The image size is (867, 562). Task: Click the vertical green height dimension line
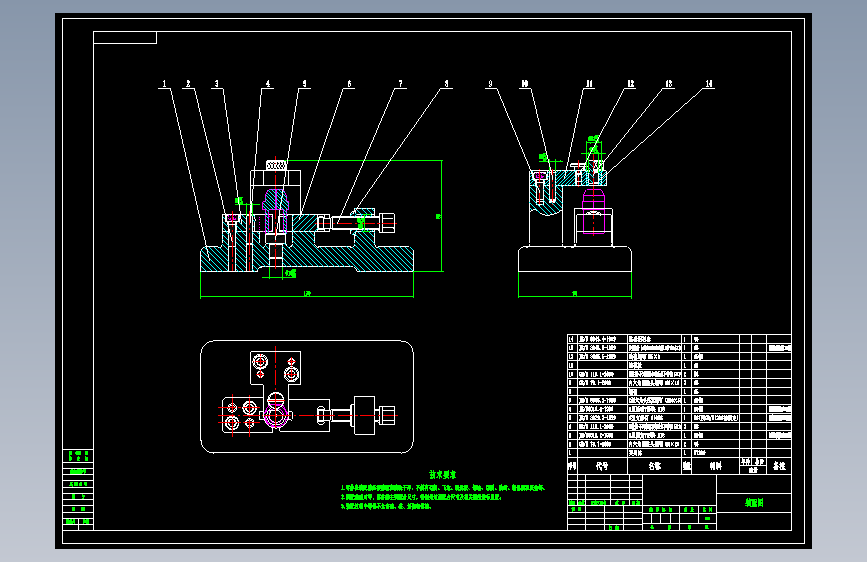click(x=441, y=216)
